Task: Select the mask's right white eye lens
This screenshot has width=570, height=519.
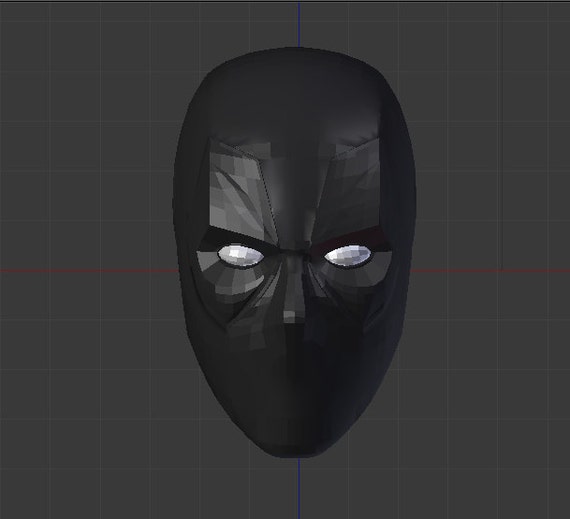Action: 348,256
